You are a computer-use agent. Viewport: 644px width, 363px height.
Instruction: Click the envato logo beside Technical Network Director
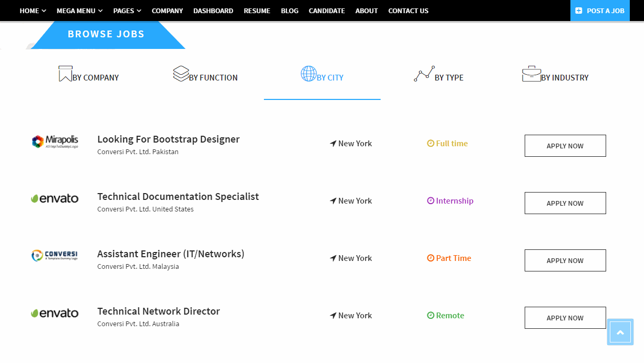click(x=55, y=314)
